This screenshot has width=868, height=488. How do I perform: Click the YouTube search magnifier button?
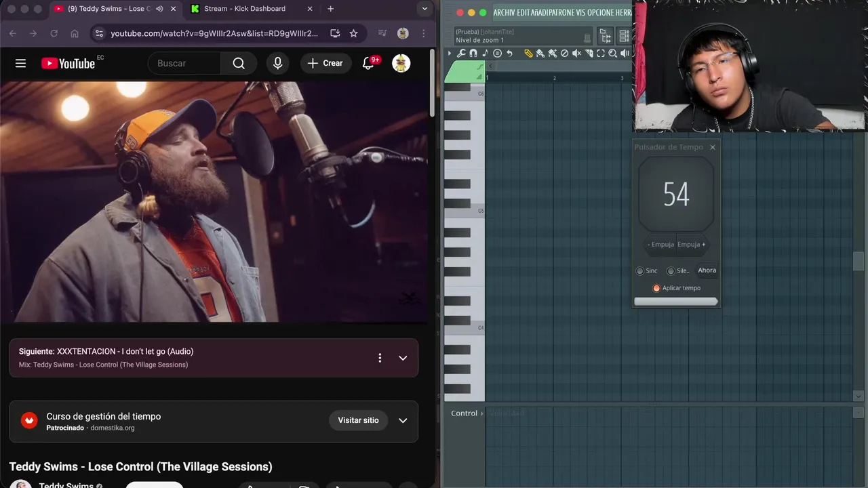pyautogui.click(x=239, y=63)
